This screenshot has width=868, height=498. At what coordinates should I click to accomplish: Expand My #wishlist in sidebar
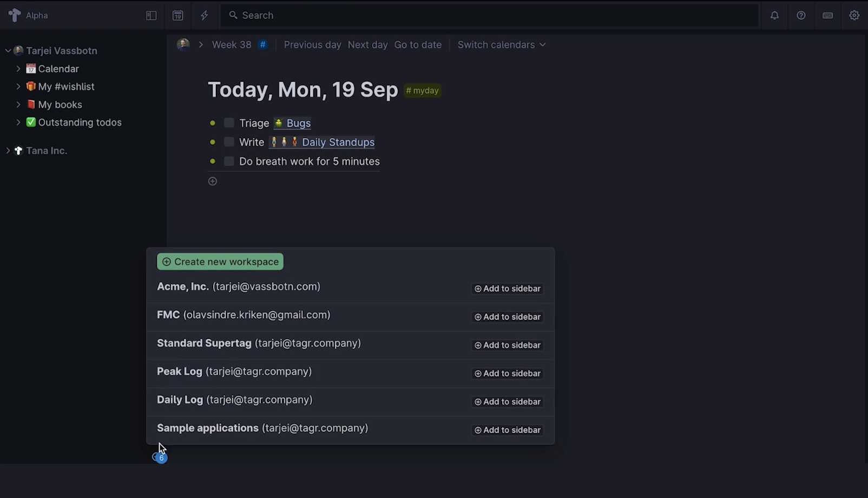click(x=18, y=87)
